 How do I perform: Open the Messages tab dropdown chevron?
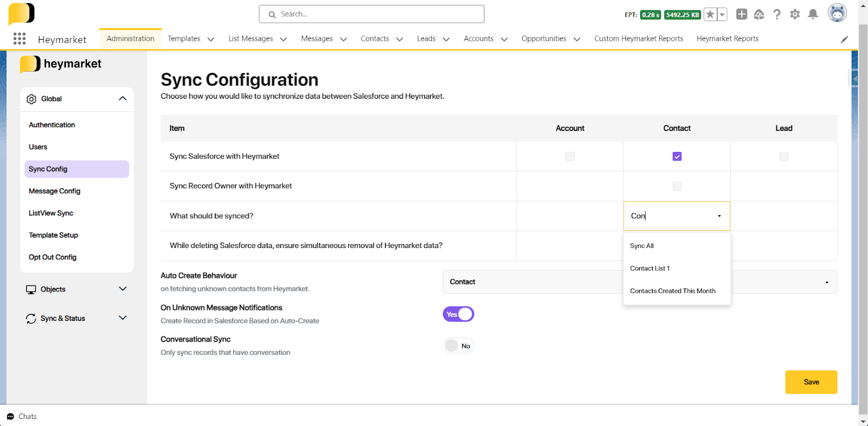tap(343, 39)
